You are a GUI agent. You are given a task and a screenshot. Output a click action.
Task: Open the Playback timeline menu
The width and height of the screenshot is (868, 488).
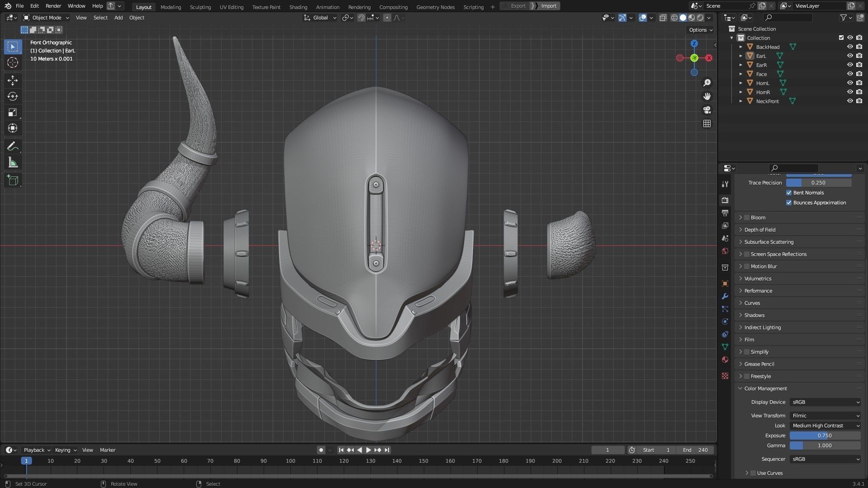36,450
